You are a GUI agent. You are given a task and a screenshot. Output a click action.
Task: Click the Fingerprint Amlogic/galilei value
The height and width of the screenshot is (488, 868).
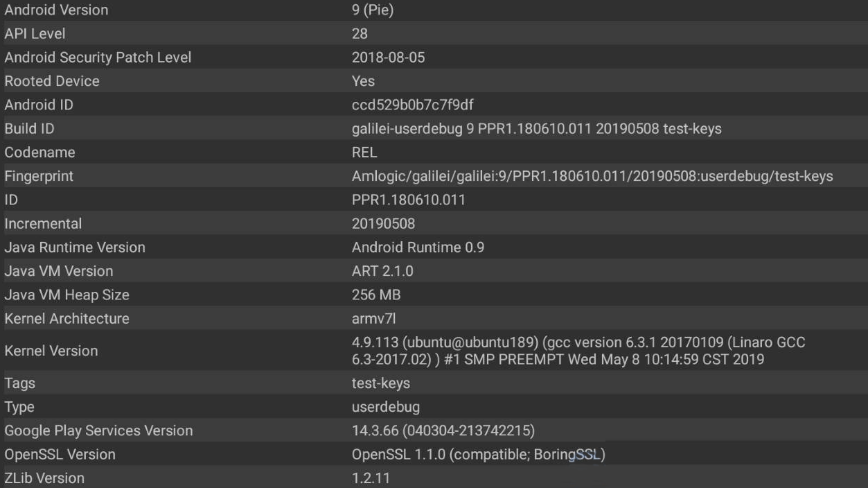coord(592,176)
